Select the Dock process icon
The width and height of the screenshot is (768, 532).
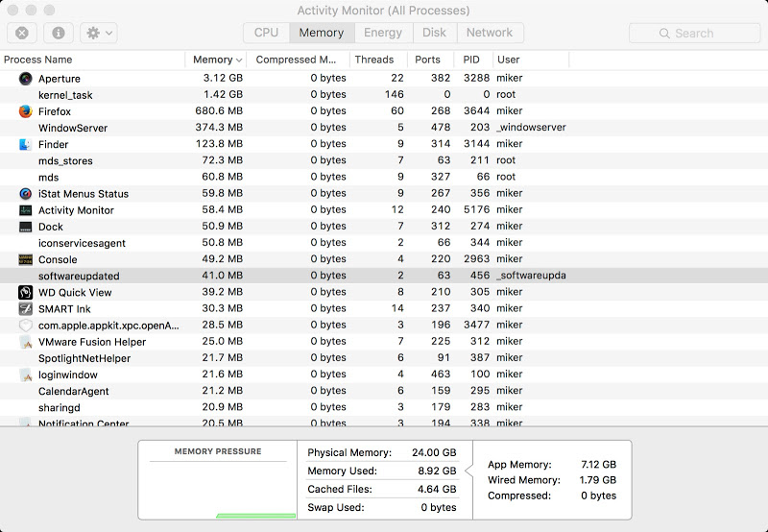coord(26,227)
